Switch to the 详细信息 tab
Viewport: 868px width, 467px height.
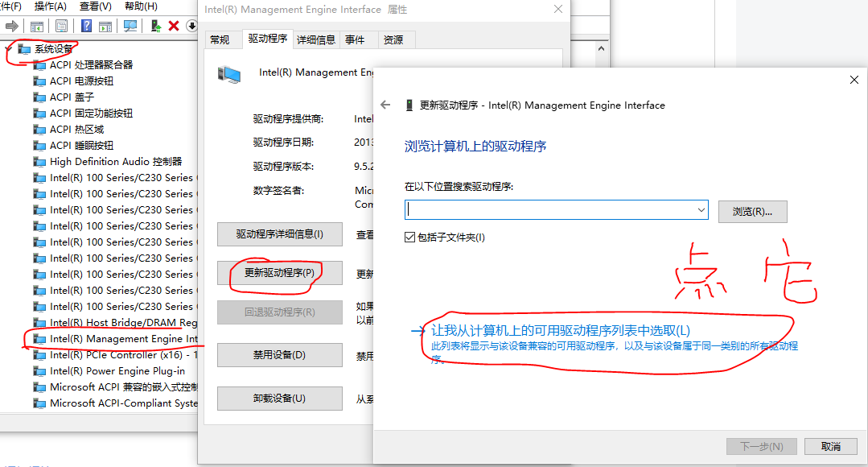[317, 39]
